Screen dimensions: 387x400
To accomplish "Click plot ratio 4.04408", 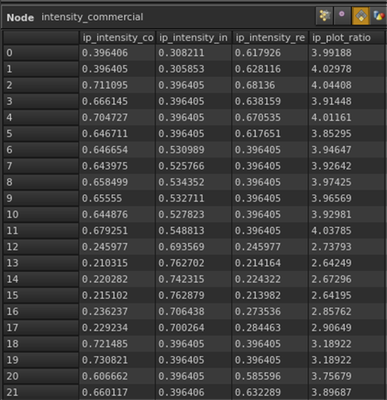I will [x=331, y=85].
